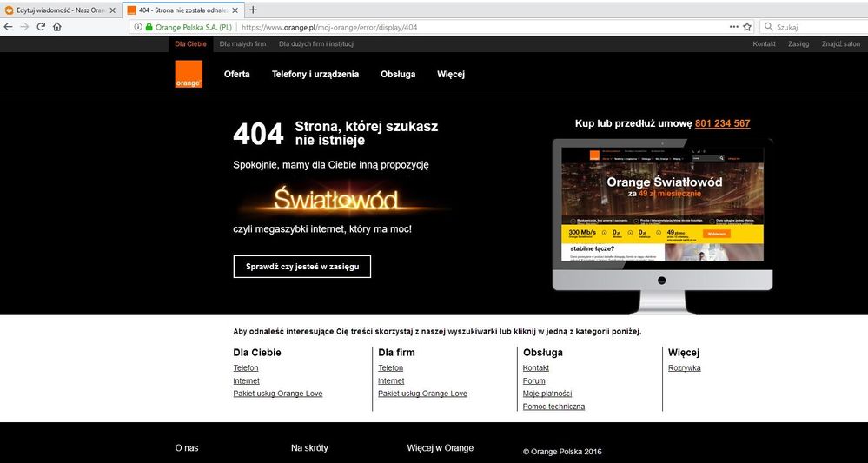Expand 'Telefony i urządzenia' menu
This screenshot has width=868, height=463.
coord(315,74)
